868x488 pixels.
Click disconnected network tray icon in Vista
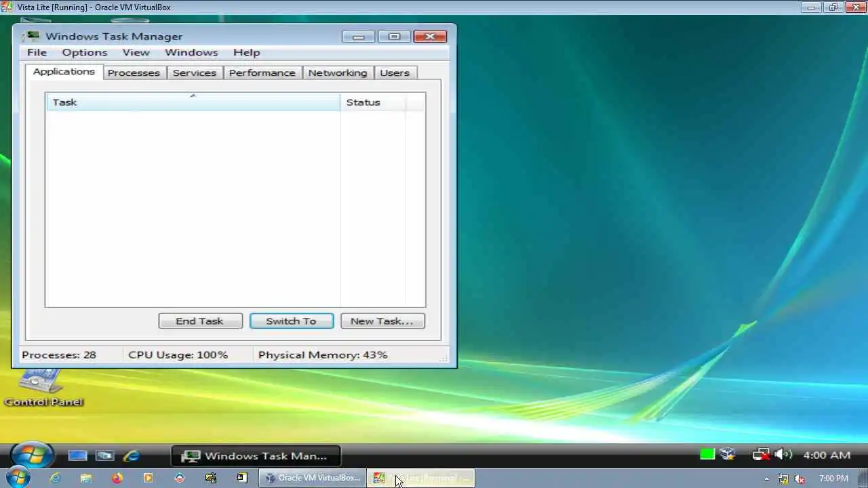tap(761, 455)
